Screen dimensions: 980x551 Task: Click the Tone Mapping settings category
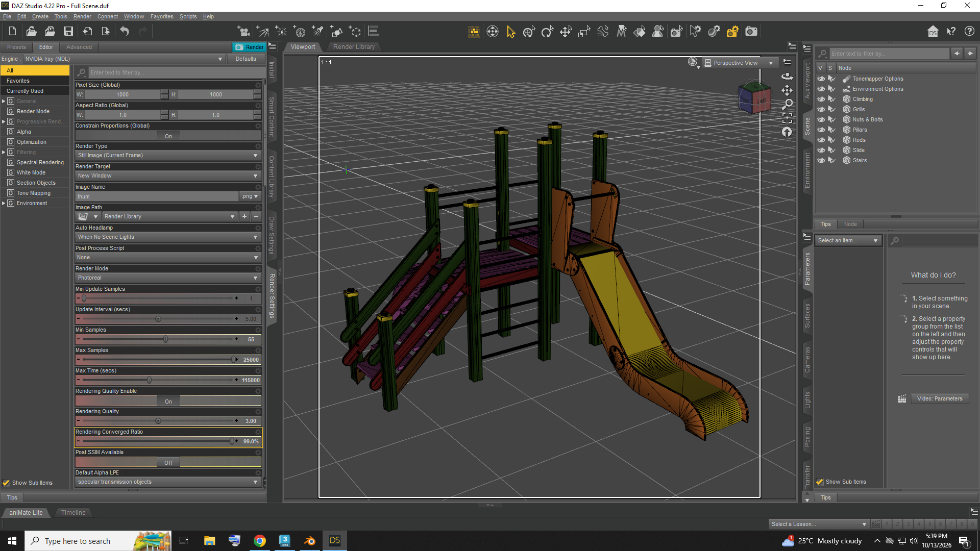[x=34, y=193]
